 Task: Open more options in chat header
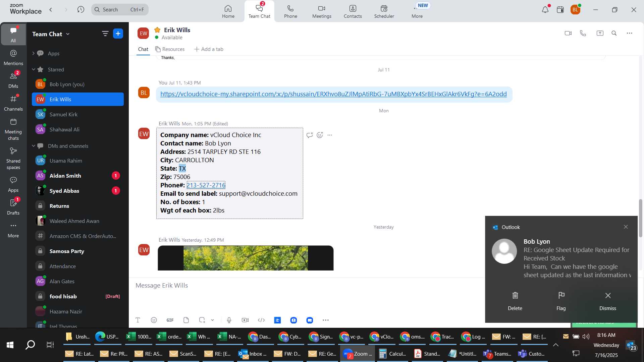click(630, 33)
